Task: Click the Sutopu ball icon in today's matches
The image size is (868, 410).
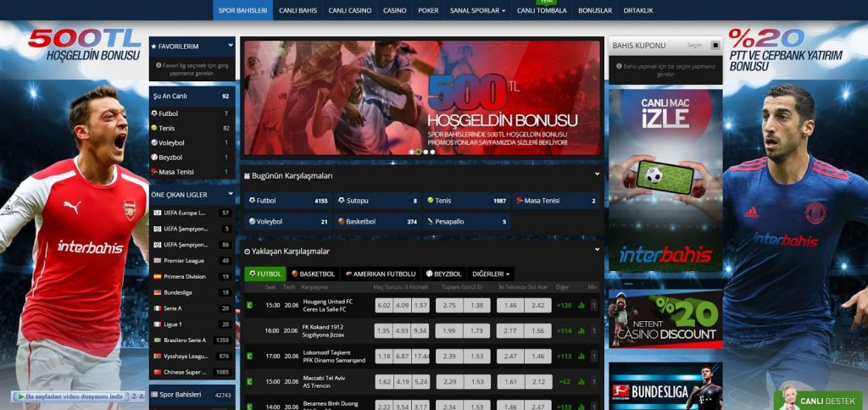Action: click(x=342, y=200)
